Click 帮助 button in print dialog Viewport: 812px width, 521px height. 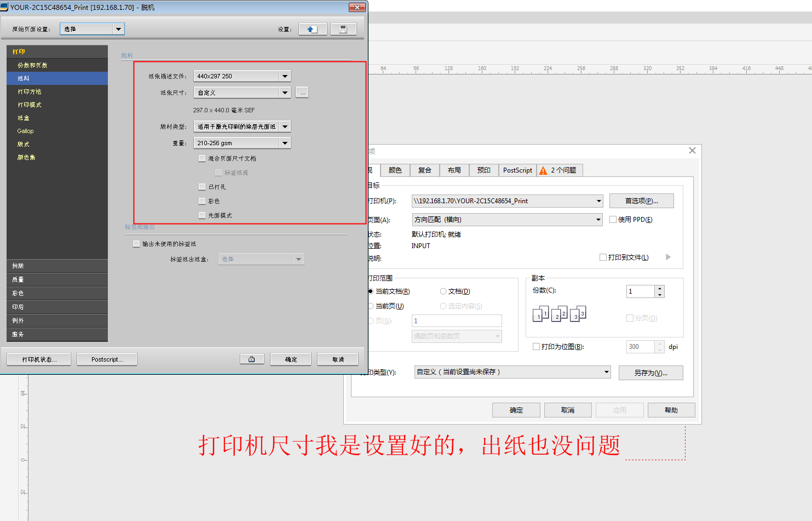pyautogui.click(x=671, y=410)
